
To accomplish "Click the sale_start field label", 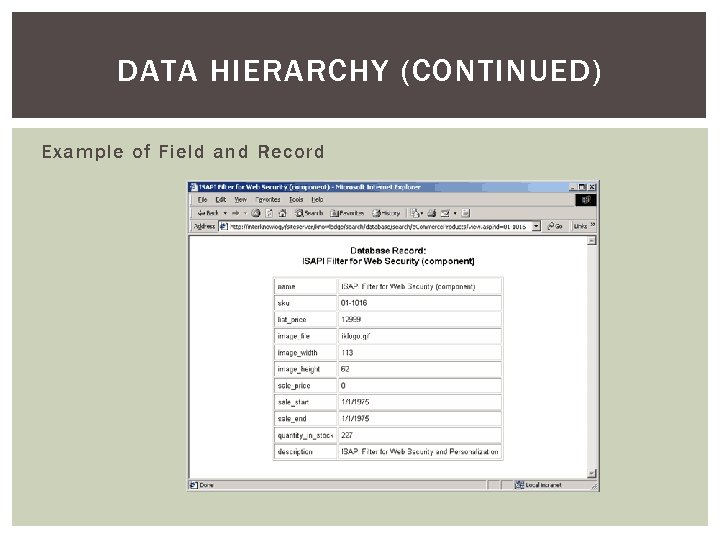I will pyautogui.click(x=293, y=402).
